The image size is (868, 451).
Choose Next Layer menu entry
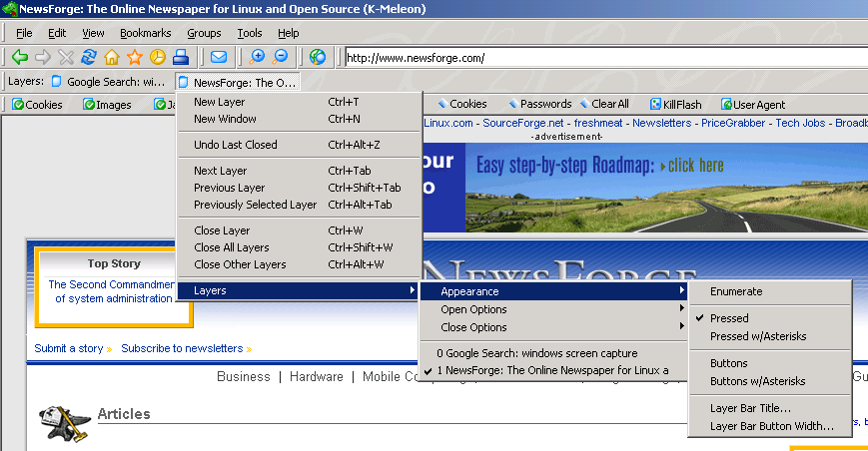tap(299, 171)
